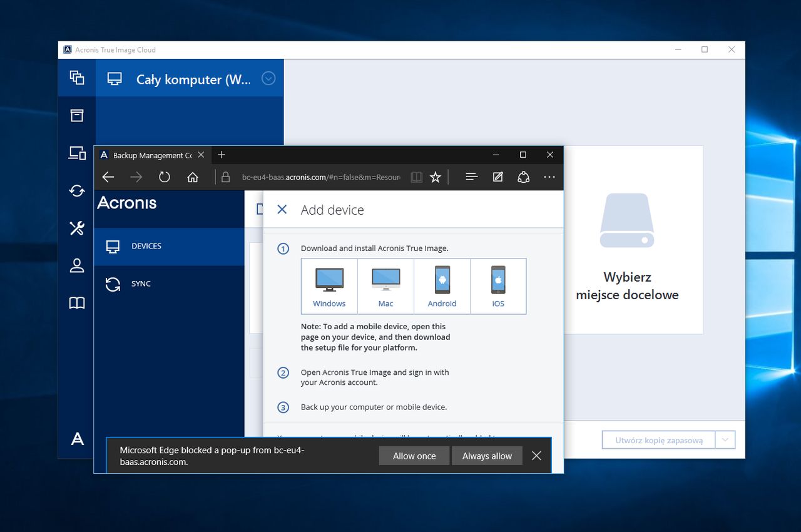Select the Archive icon in the sidebar

tap(77, 115)
